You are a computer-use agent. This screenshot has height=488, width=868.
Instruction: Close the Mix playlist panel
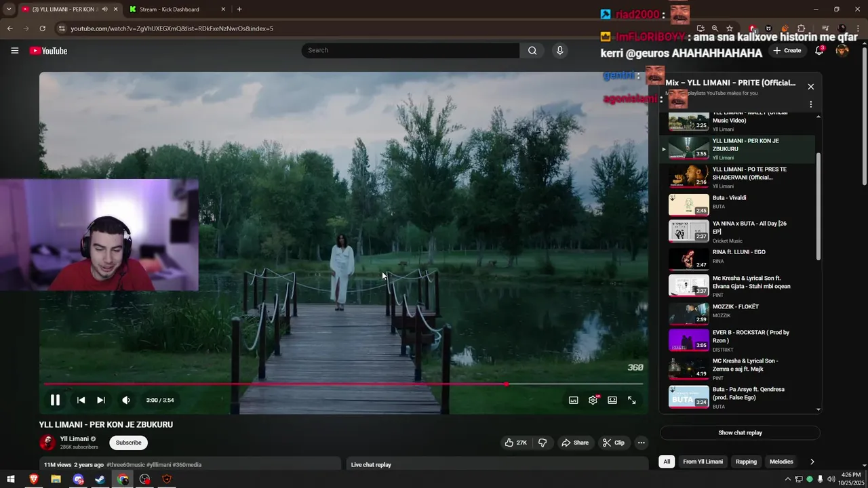pos(810,87)
